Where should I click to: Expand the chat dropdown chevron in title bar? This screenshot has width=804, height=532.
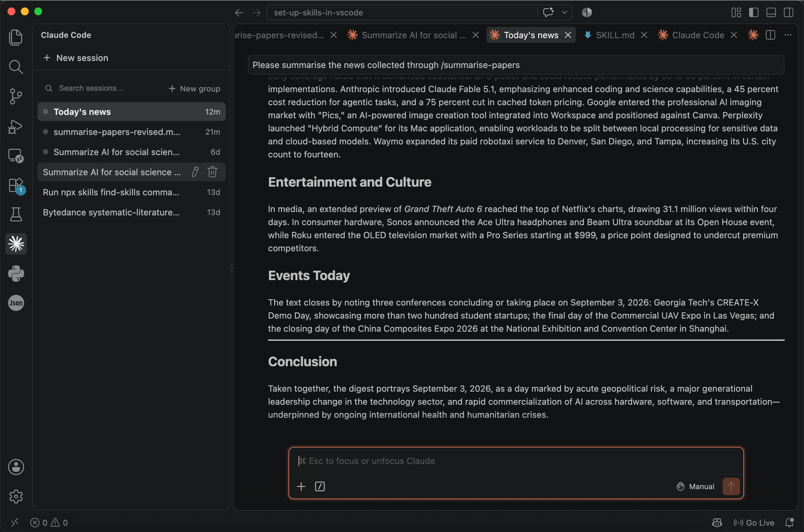(564, 12)
